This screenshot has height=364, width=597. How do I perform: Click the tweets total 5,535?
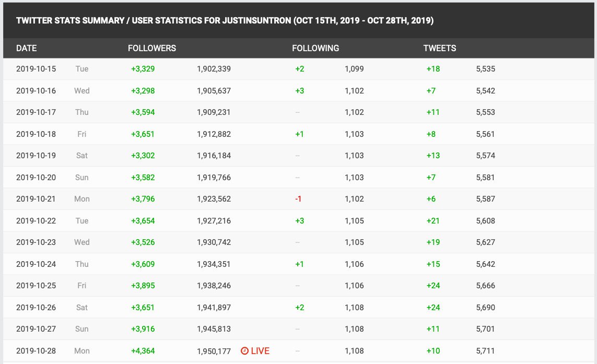click(x=485, y=69)
